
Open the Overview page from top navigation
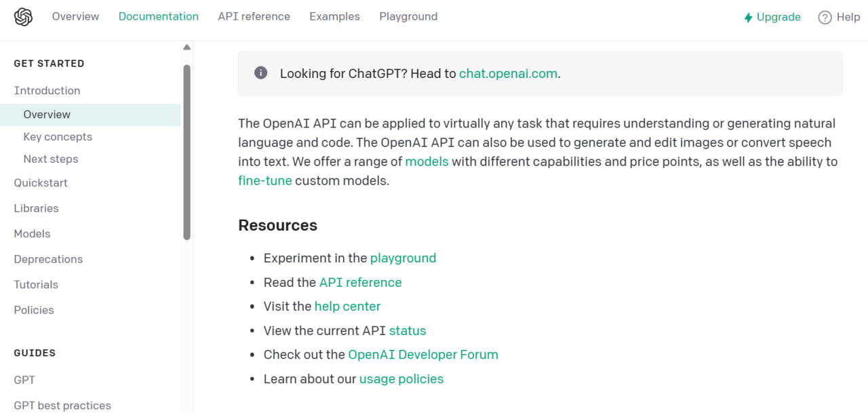75,16
